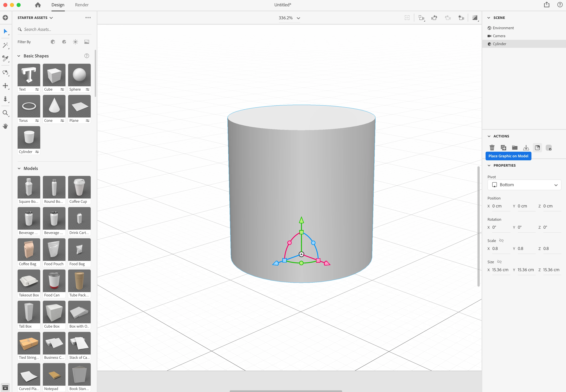
Task: Select Environment in the Scene panel
Action: pos(503,28)
